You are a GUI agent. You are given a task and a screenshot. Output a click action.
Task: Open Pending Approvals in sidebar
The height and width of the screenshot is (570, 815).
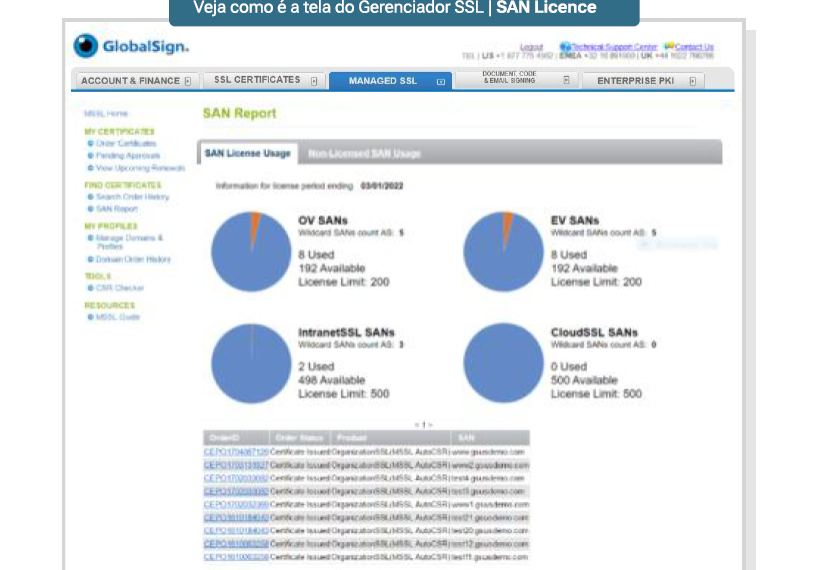point(128,155)
